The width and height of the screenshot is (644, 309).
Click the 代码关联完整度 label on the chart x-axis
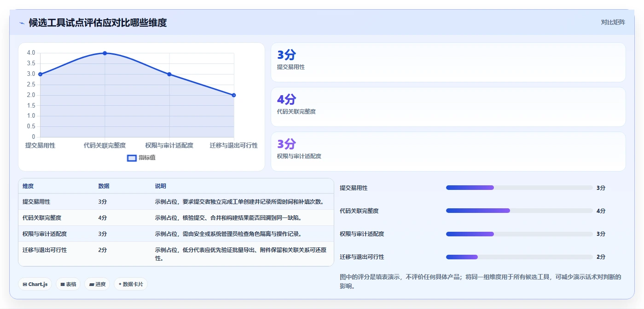(105, 145)
